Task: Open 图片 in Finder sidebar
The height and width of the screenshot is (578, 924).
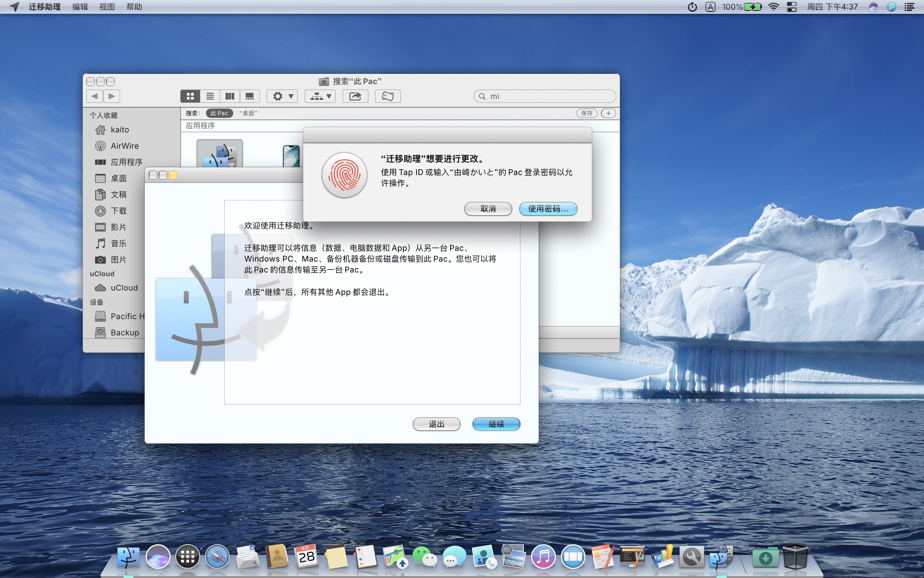Action: (111, 259)
